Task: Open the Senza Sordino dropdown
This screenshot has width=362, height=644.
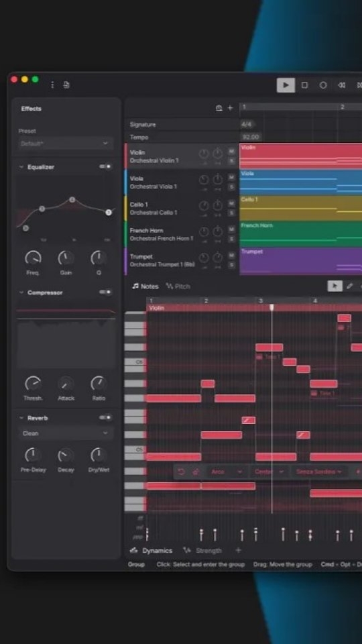Action: [319, 472]
